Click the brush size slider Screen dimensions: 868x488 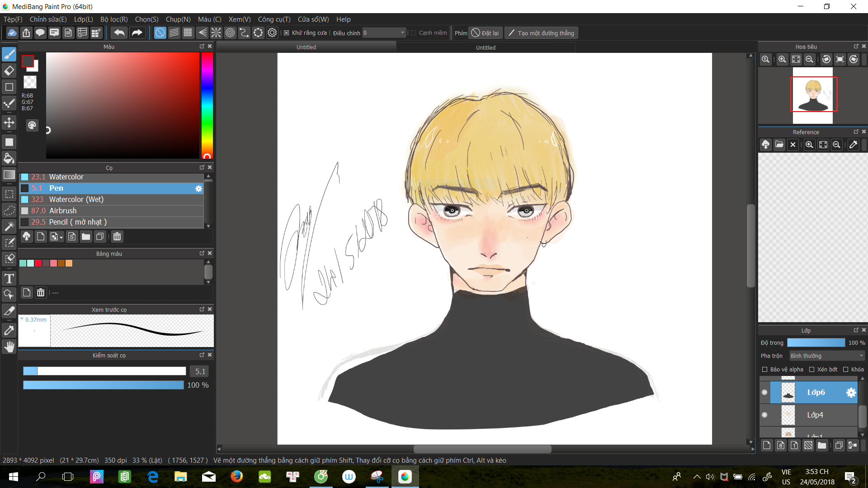click(x=104, y=371)
